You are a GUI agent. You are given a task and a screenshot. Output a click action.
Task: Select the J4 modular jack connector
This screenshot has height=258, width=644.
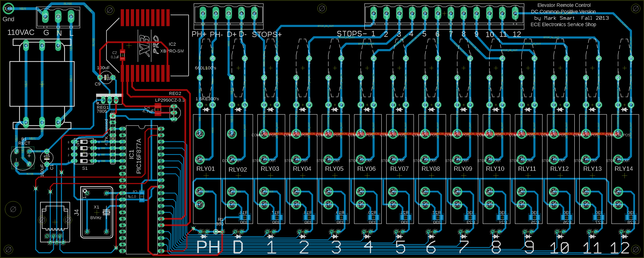(55, 222)
